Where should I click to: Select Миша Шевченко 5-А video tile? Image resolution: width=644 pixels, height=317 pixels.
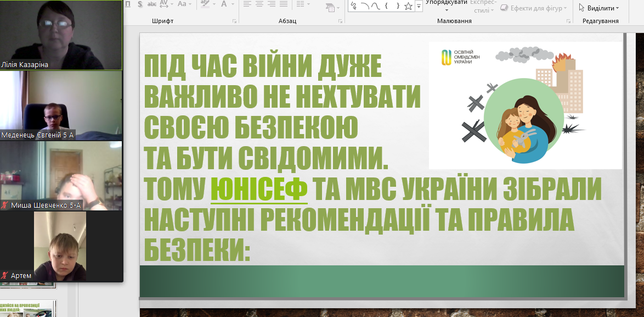pos(61,176)
